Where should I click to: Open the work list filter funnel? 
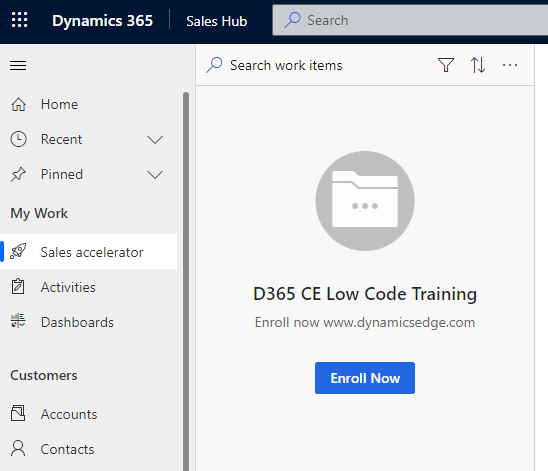pos(446,65)
